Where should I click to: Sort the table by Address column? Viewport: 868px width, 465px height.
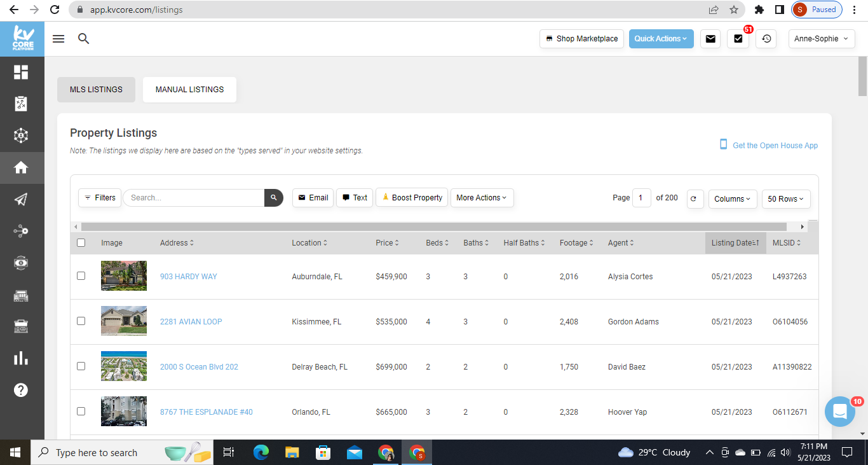[177, 243]
